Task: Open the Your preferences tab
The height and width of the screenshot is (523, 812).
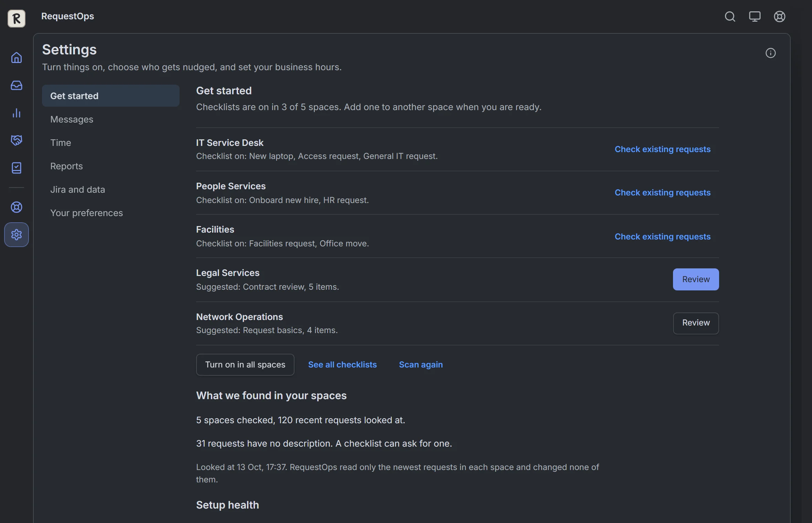Action: click(110, 213)
